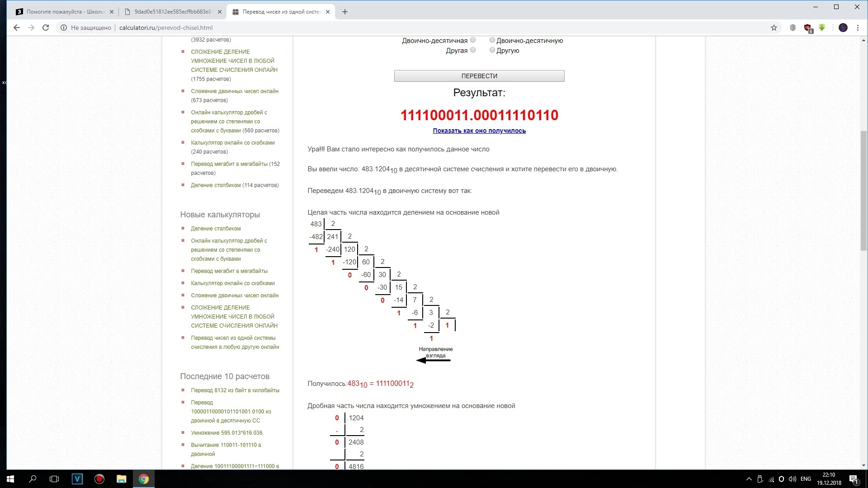Open Task View on taskbar
Image resolution: width=868 pixels, height=488 pixels.
click(54, 479)
